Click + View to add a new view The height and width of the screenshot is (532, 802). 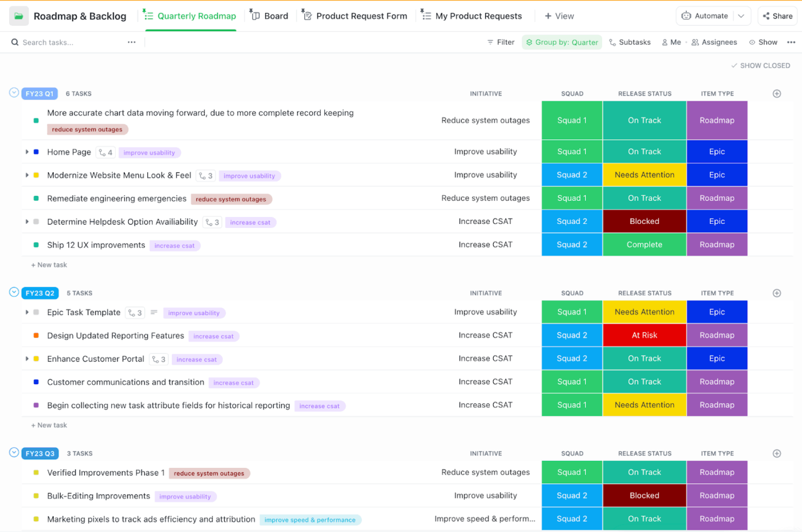click(x=559, y=16)
